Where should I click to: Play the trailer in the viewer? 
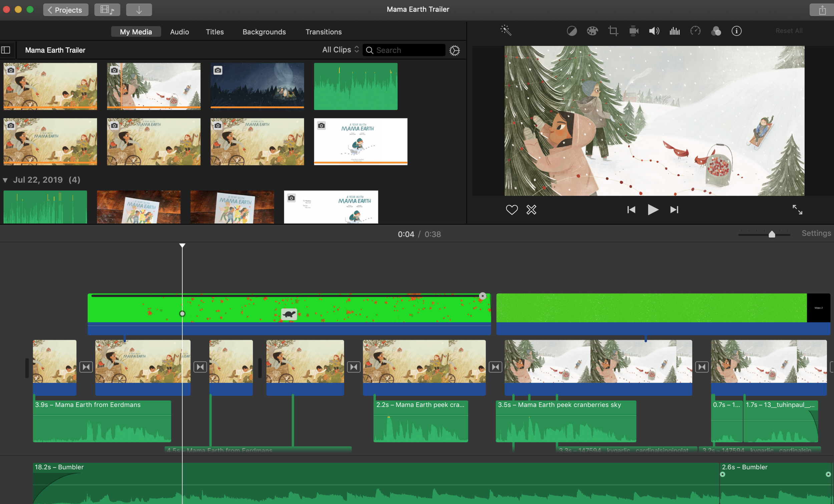tap(653, 210)
